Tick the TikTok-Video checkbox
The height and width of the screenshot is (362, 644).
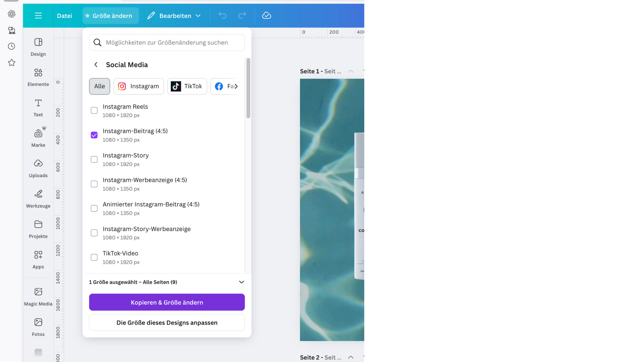pos(94,257)
